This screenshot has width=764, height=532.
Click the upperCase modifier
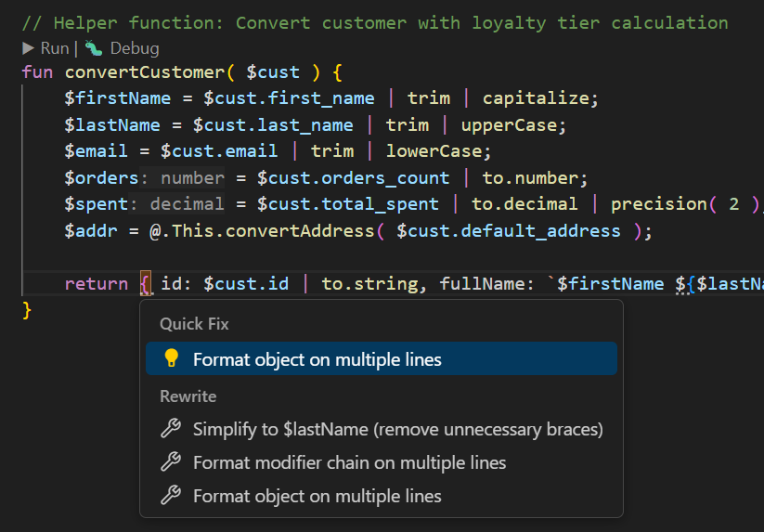pos(509,124)
